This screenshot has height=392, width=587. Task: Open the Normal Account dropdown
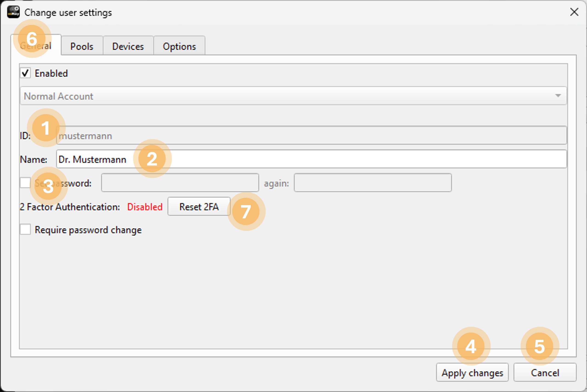[x=293, y=96]
